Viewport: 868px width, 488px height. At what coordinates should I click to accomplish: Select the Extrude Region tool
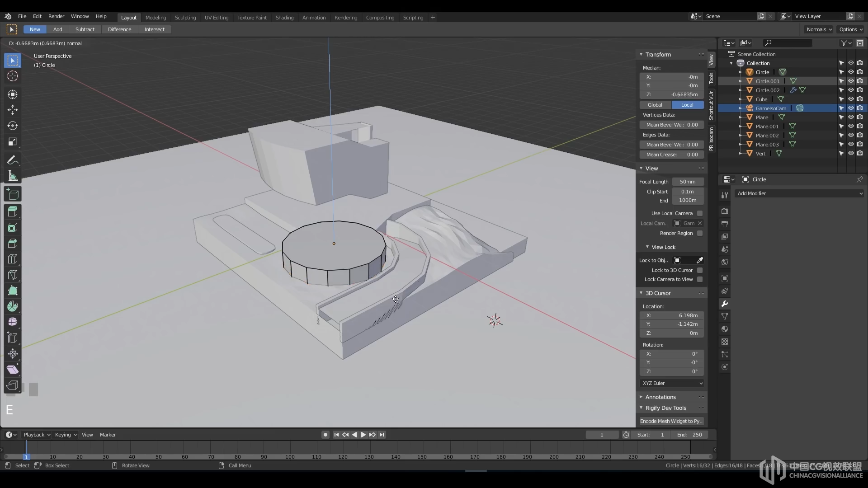(13, 211)
